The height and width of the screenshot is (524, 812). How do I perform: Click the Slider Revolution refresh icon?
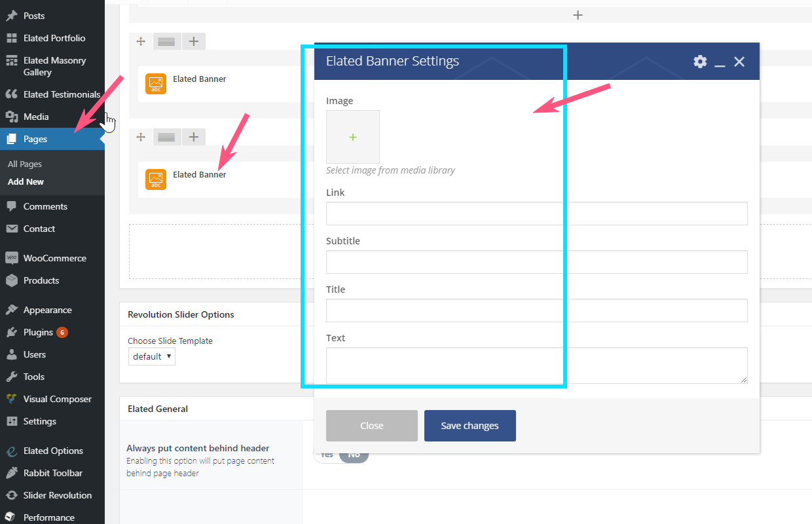pos(12,495)
